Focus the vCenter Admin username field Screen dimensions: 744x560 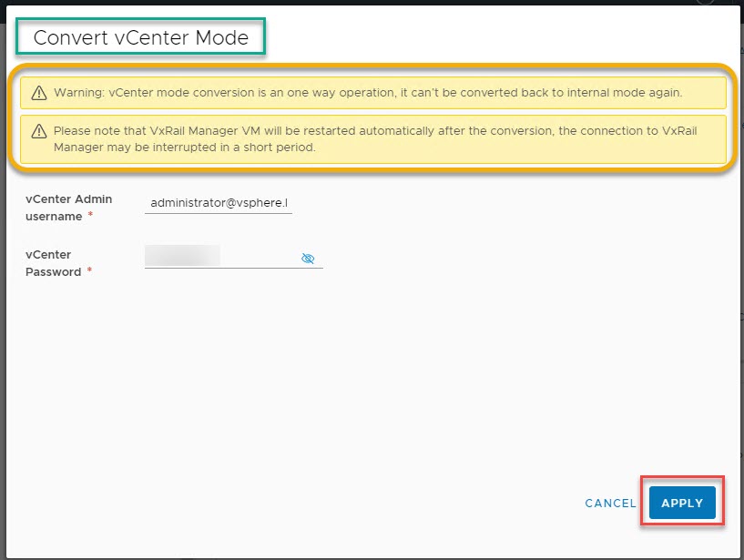click(x=219, y=203)
